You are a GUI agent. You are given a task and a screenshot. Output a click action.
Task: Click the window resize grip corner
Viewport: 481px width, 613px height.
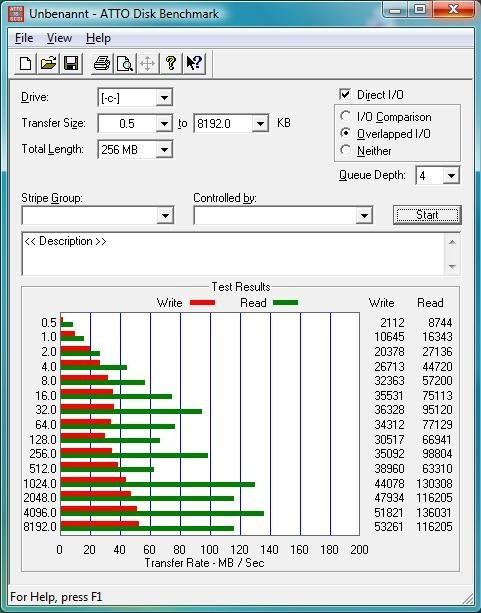tap(467, 598)
